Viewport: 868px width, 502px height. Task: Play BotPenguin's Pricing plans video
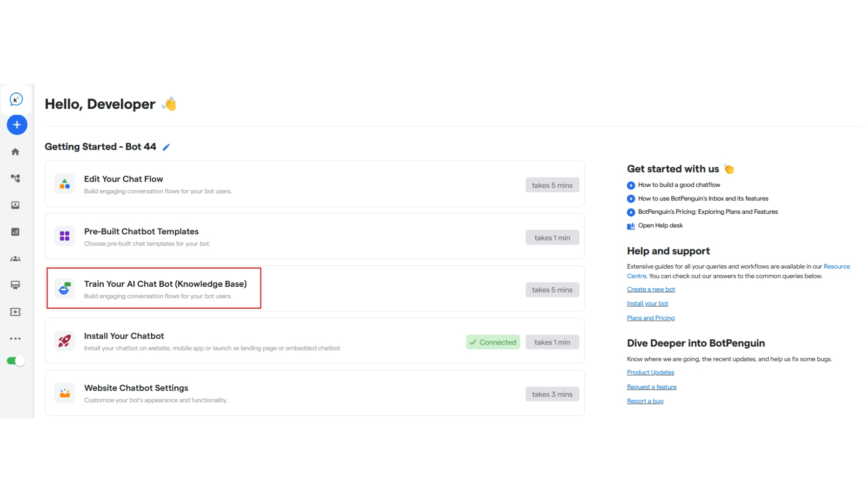pyautogui.click(x=708, y=212)
